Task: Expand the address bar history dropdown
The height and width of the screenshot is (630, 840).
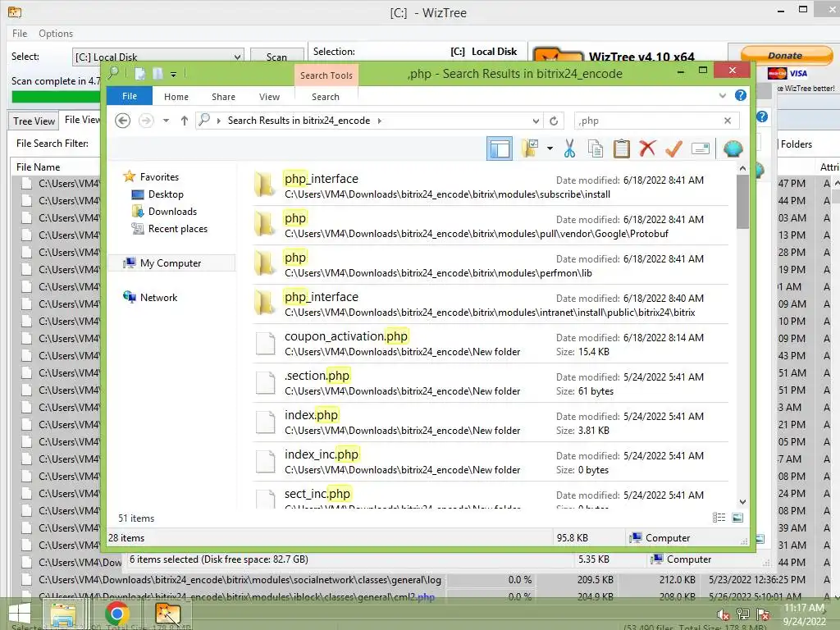Action: 536,121
